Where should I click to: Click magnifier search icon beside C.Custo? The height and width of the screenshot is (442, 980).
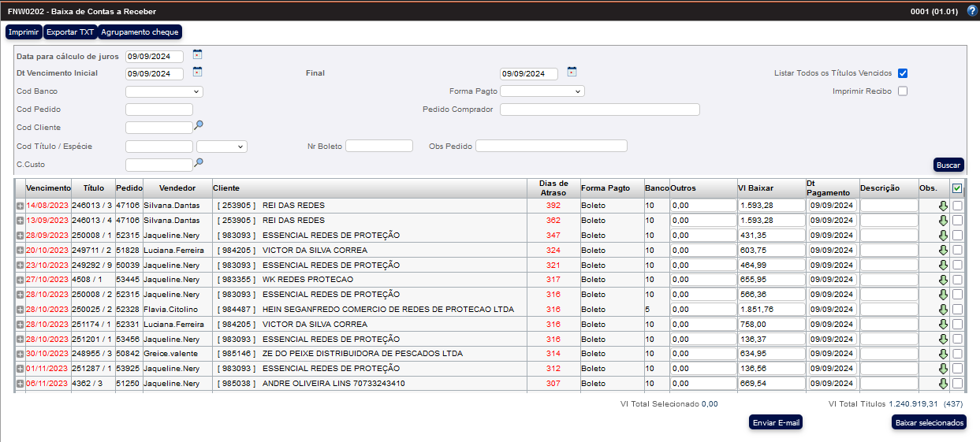tap(199, 163)
